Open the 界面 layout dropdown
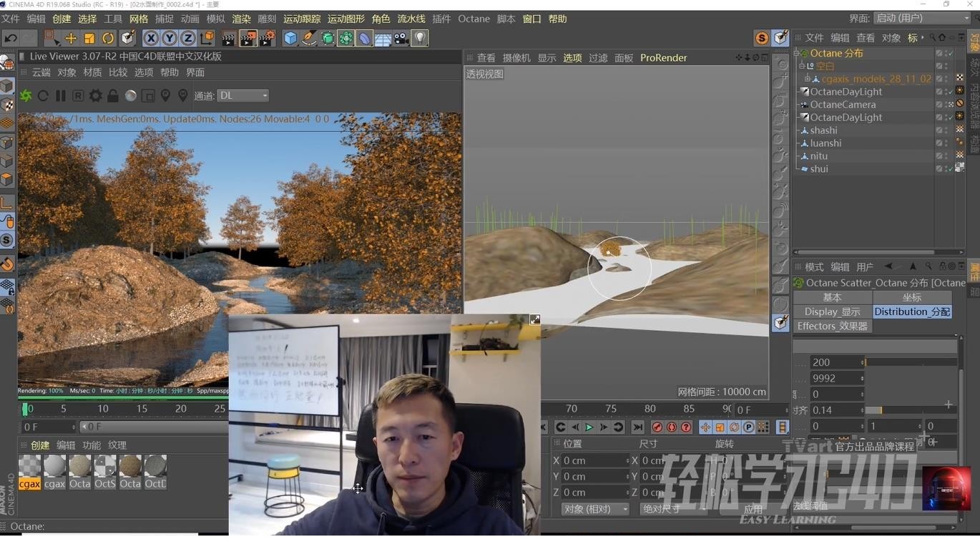This screenshot has width=980, height=552. click(x=921, y=18)
